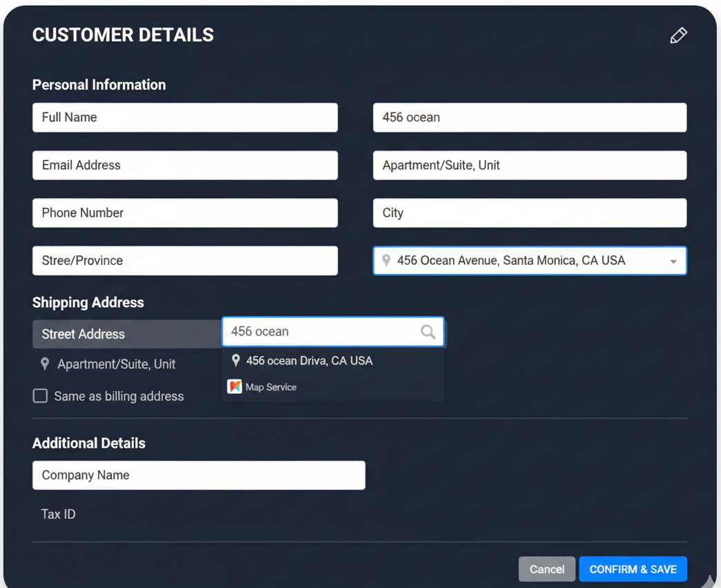Focus the Company Name field
The height and width of the screenshot is (588, 721).
(x=199, y=476)
